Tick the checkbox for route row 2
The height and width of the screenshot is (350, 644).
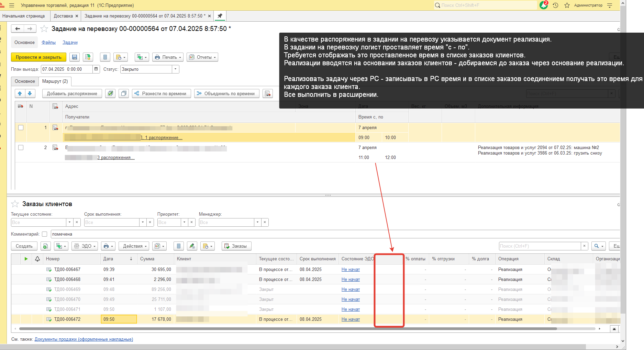pyautogui.click(x=21, y=148)
